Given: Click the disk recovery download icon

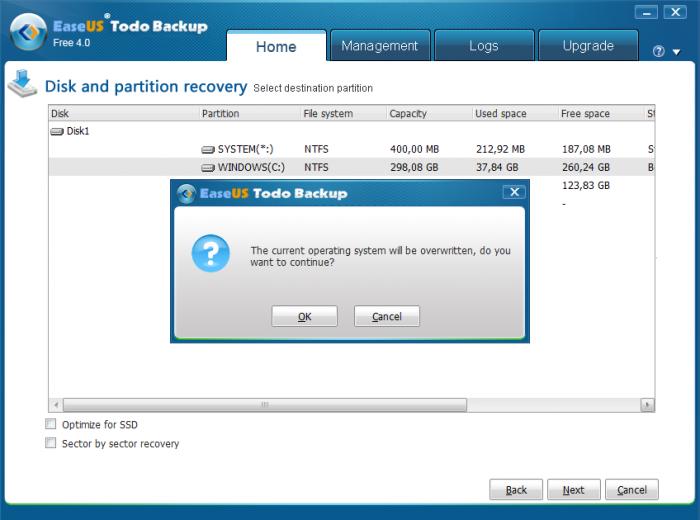Looking at the screenshot, I should pos(22,83).
